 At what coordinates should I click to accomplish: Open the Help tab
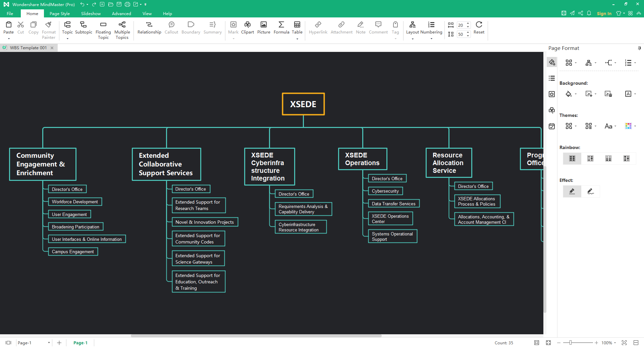167,13
